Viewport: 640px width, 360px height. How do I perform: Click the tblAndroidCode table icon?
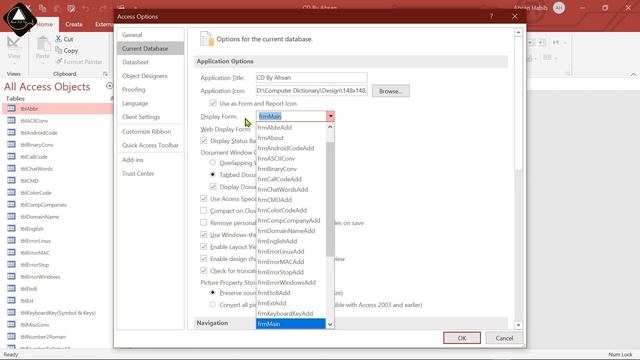point(11,133)
